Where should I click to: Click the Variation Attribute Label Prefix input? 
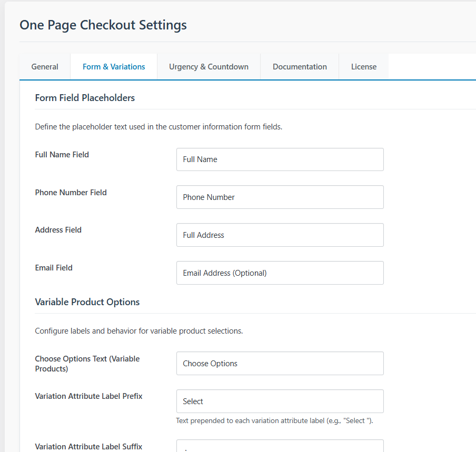[x=280, y=401]
